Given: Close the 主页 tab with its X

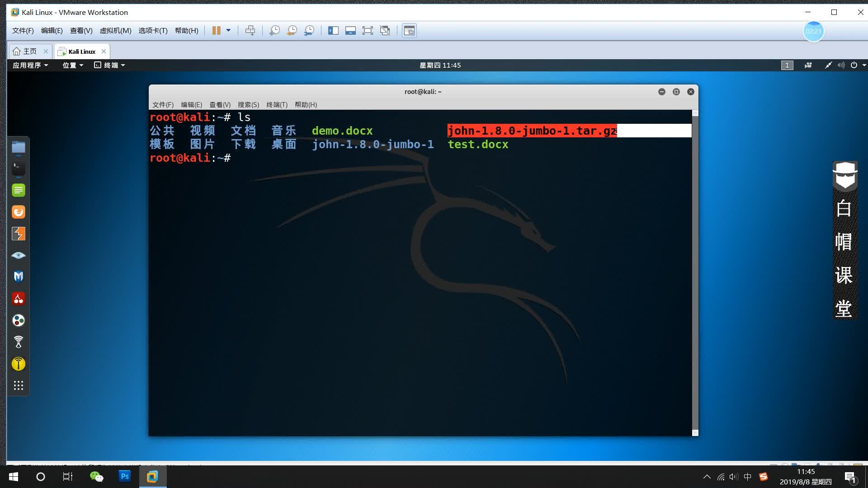Looking at the screenshot, I should 46,51.
